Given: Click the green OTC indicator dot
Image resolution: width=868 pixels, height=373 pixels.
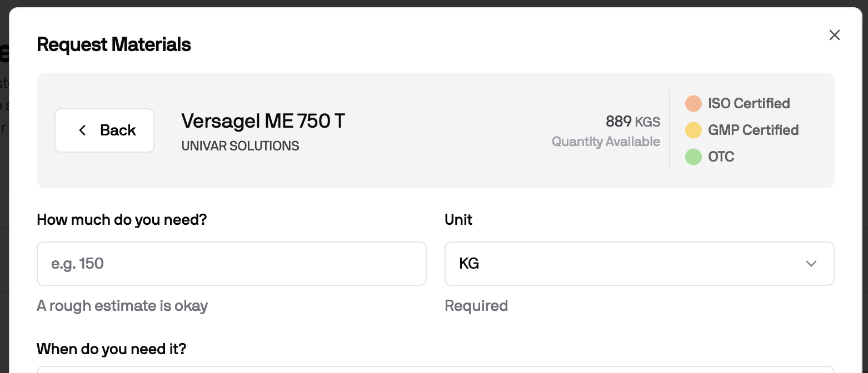Looking at the screenshot, I should 694,157.
